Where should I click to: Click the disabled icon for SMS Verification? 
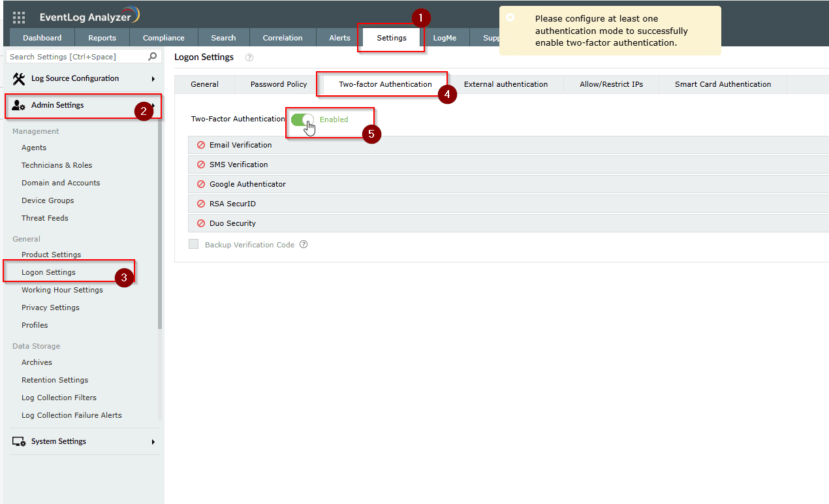click(201, 165)
